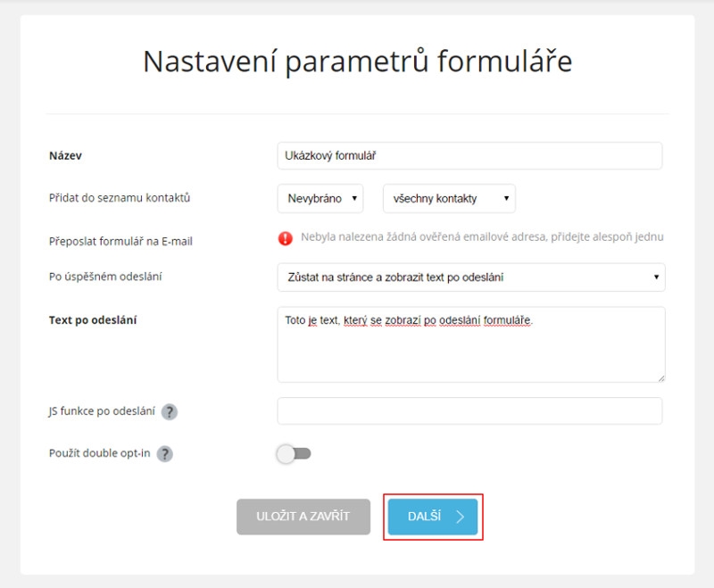Viewport: 714px width, 588px height.
Task: Click the Další button
Action: [433, 517]
